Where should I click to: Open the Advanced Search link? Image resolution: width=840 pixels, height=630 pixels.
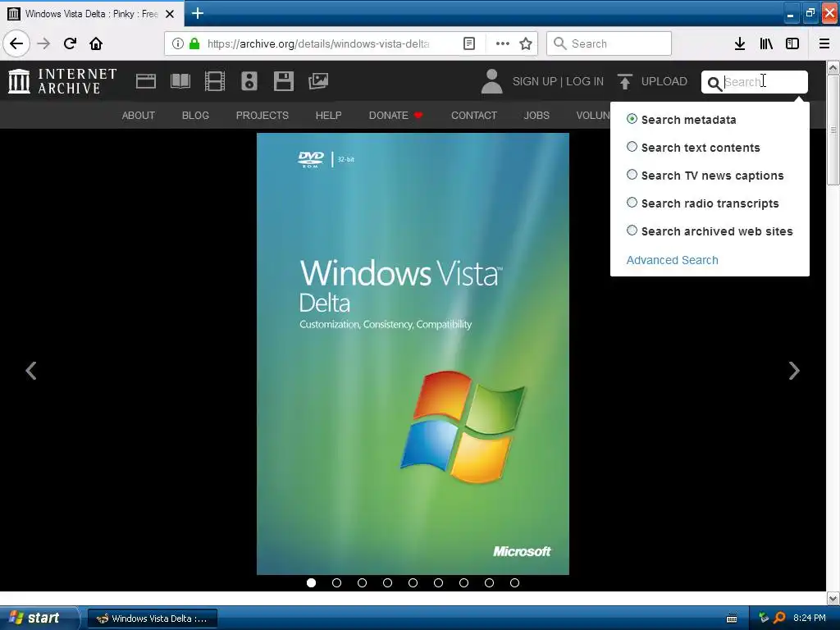pyautogui.click(x=673, y=260)
